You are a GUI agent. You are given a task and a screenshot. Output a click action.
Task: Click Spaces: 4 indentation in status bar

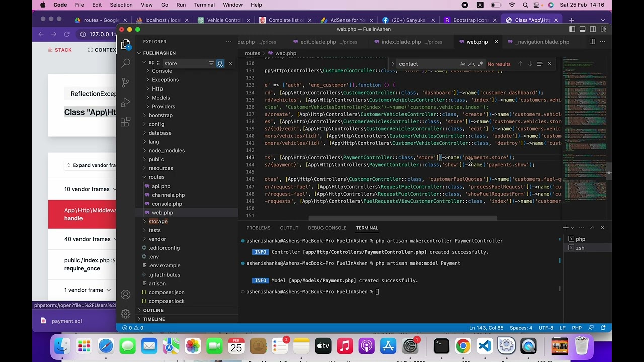521,328
